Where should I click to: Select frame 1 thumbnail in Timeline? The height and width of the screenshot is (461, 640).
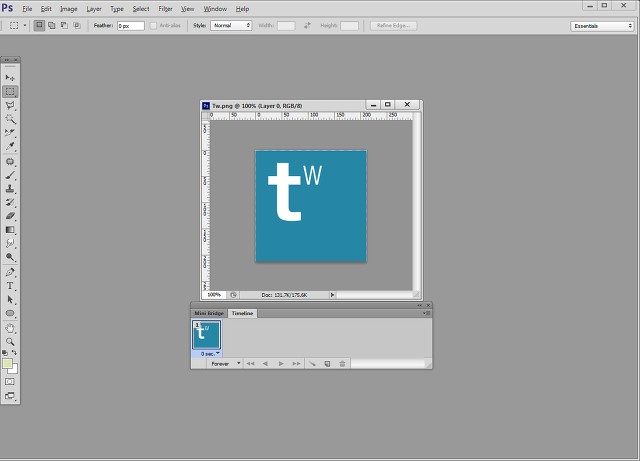point(207,335)
